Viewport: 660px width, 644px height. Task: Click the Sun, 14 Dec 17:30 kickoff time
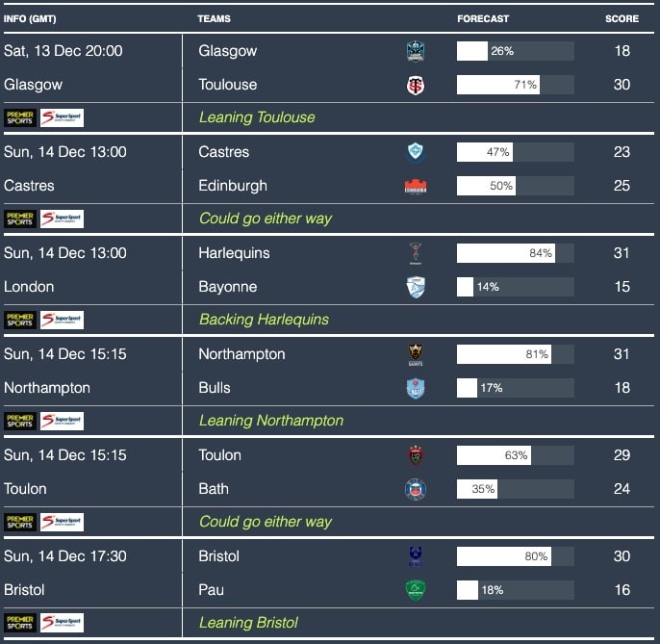pos(65,556)
